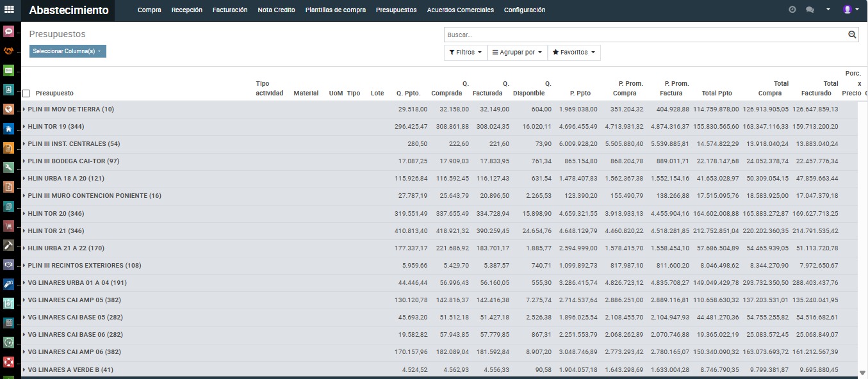Open the Filtros dropdown
This screenshot has width=868, height=379.
click(465, 52)
